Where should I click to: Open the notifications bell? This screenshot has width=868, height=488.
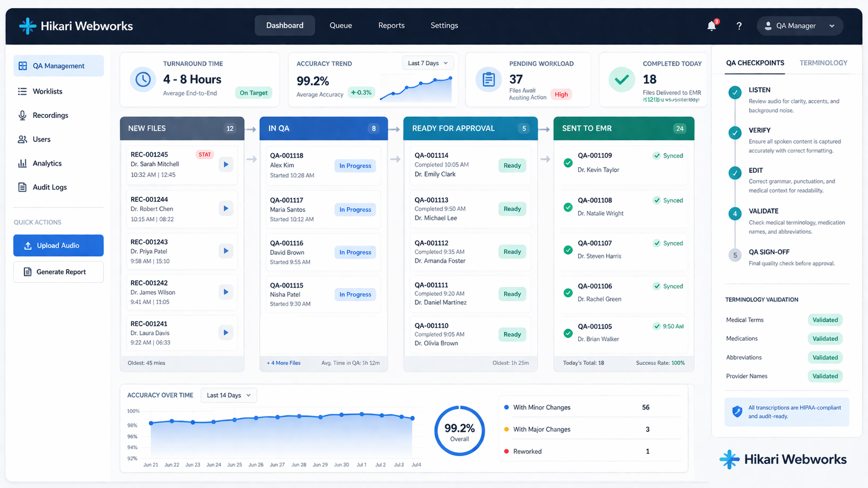pyautogui.click(x=712, y=26)
